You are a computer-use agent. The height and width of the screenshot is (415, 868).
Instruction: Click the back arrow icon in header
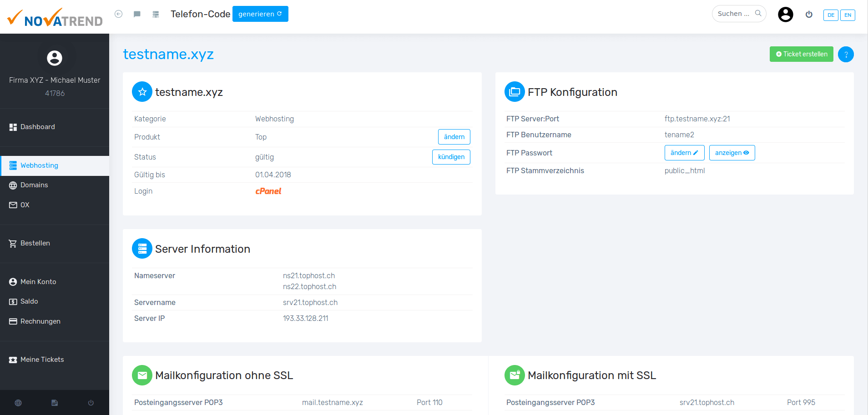tap(118, 14)
